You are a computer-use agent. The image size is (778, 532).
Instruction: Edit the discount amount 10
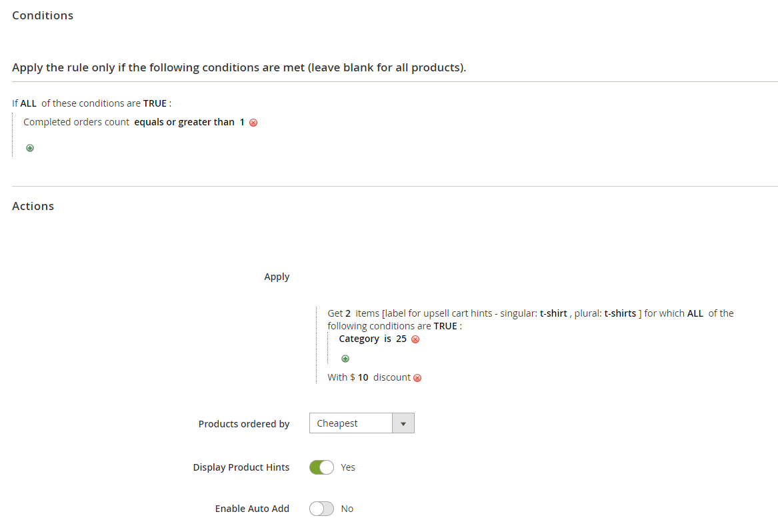(x=363, y=377)
